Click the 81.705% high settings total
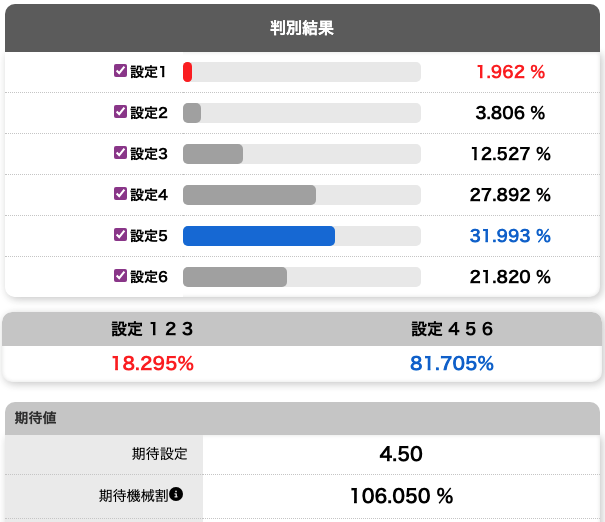Viewport: 605px width, 522px height. (x=452, y=363)
